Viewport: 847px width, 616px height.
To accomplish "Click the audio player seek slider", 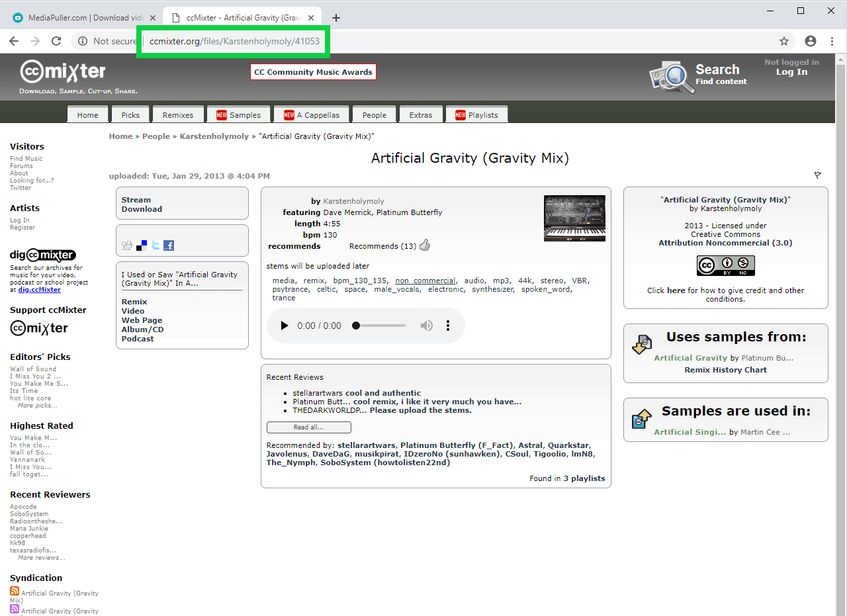I will [x=380, y=326].
